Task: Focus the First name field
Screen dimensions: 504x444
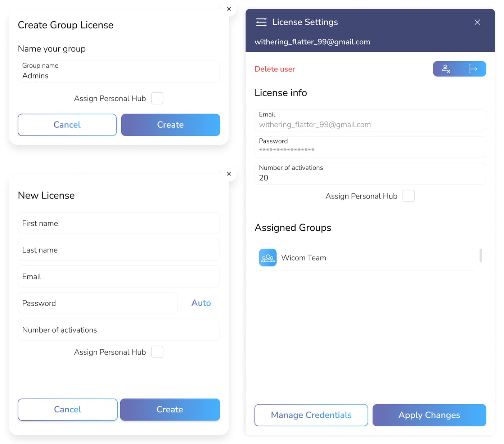Action: (x=119, y=223)
